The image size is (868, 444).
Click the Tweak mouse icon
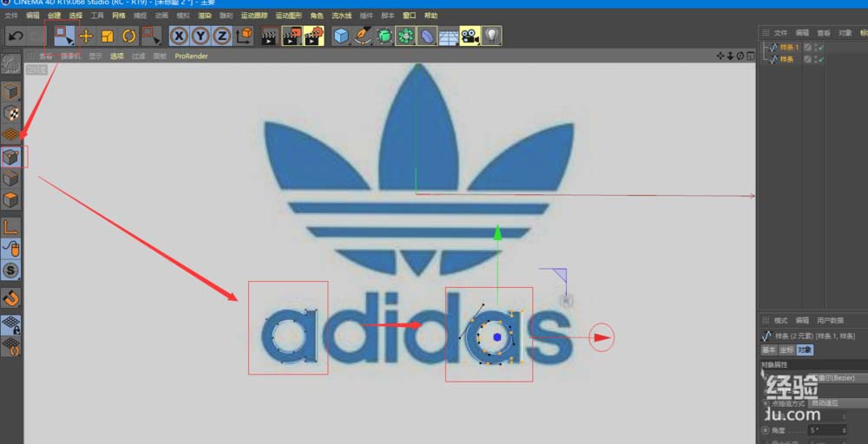tap(11, 249)
